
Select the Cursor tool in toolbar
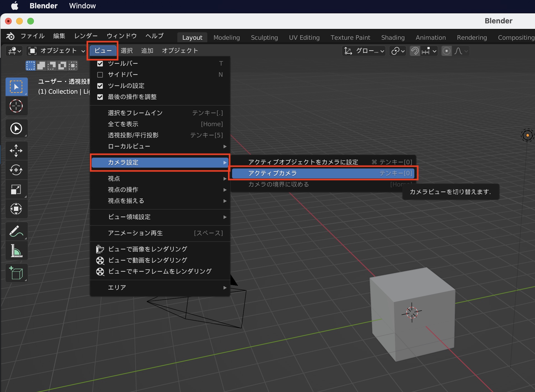[16, 106]
